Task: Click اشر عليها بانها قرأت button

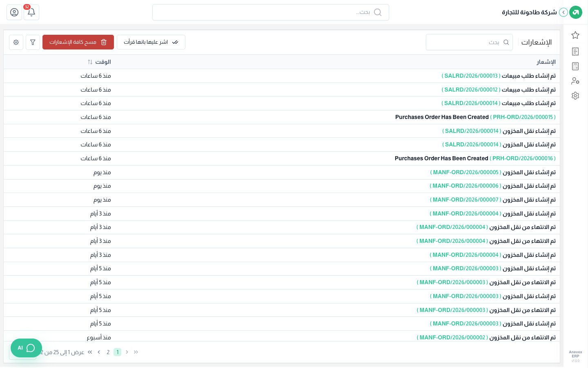Action: pos(151,42)
